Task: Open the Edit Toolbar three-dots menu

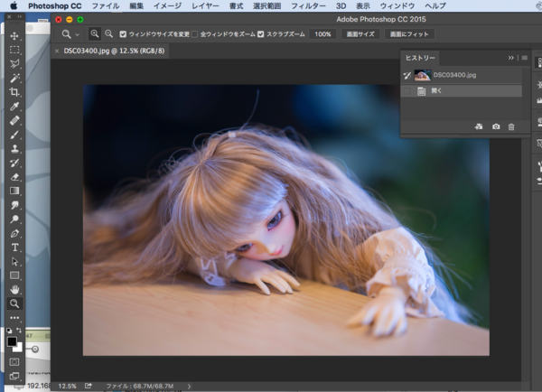Action: [14, 318]
